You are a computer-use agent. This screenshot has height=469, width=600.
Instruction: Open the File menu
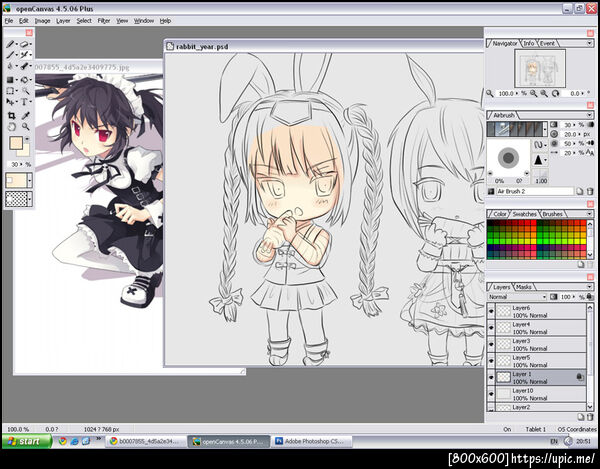tap(9, 21)
